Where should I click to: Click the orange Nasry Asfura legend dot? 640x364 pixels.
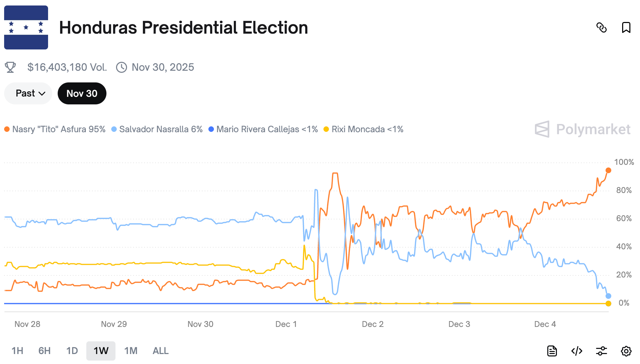click(x=7, y=129)
